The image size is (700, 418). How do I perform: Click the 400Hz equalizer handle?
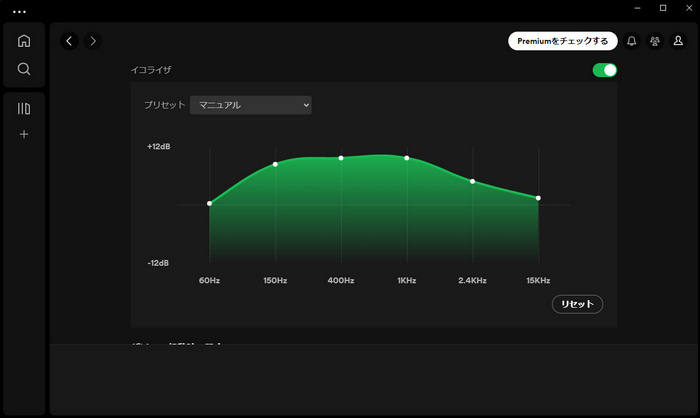341,158
